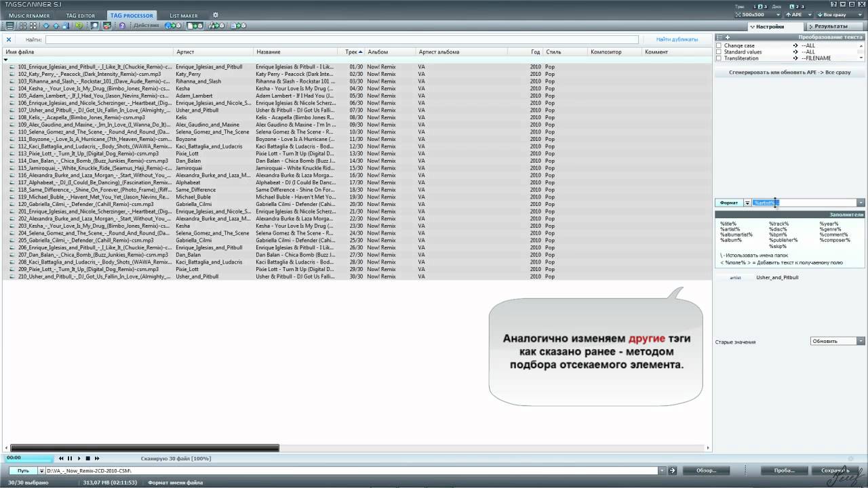Open the APE tag type dropdown

(799, 14)
